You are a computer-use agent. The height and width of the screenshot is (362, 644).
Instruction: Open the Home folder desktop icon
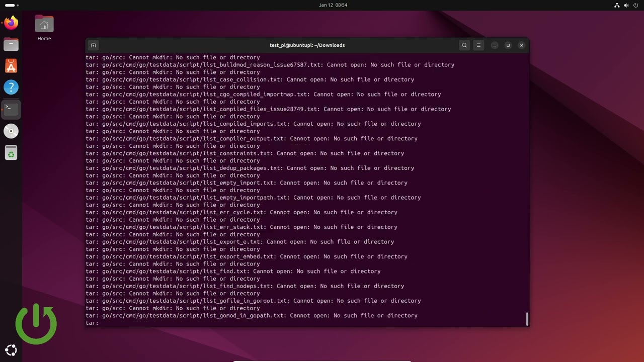coord(44,28)
